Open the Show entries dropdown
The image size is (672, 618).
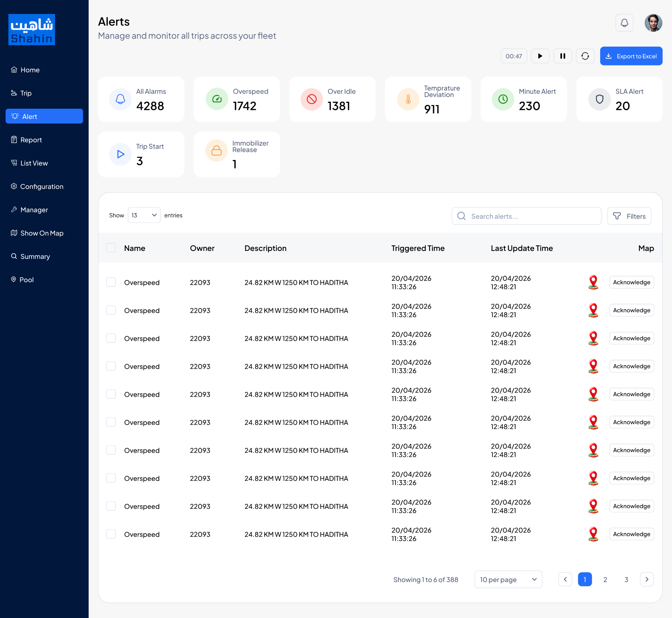(144, 215)
